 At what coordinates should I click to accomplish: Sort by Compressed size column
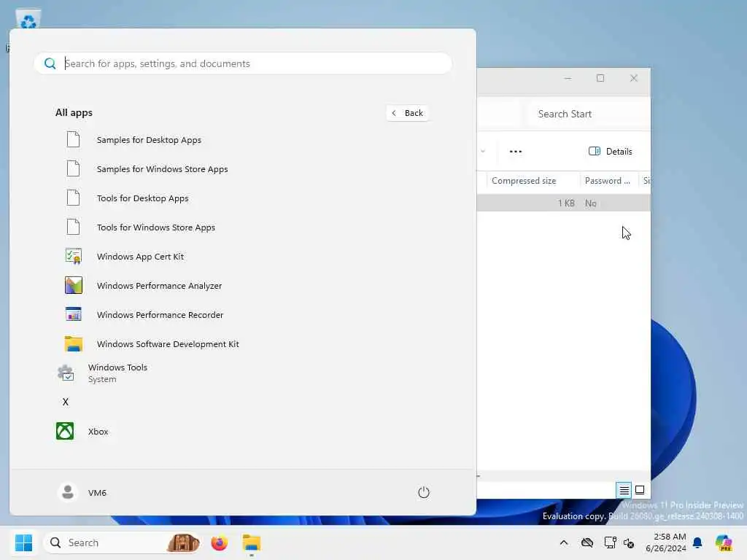click(x=524, y=181)
